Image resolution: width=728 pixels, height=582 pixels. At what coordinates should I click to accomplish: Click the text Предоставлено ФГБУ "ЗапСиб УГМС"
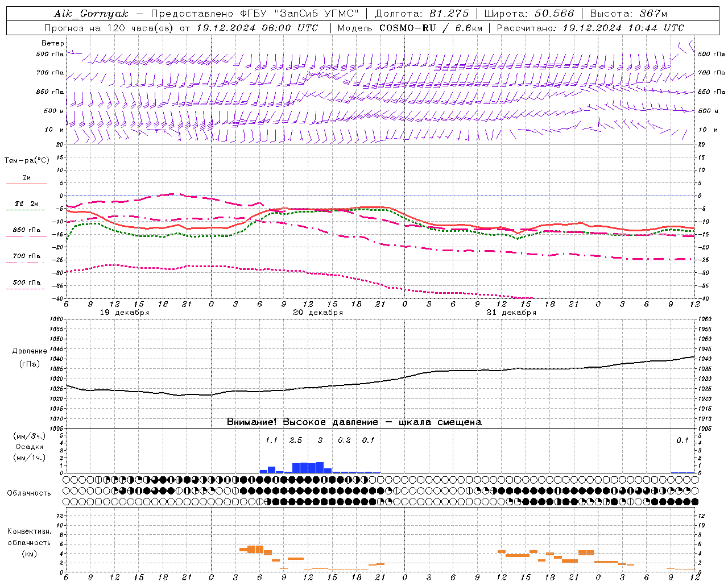click(255, 14)
